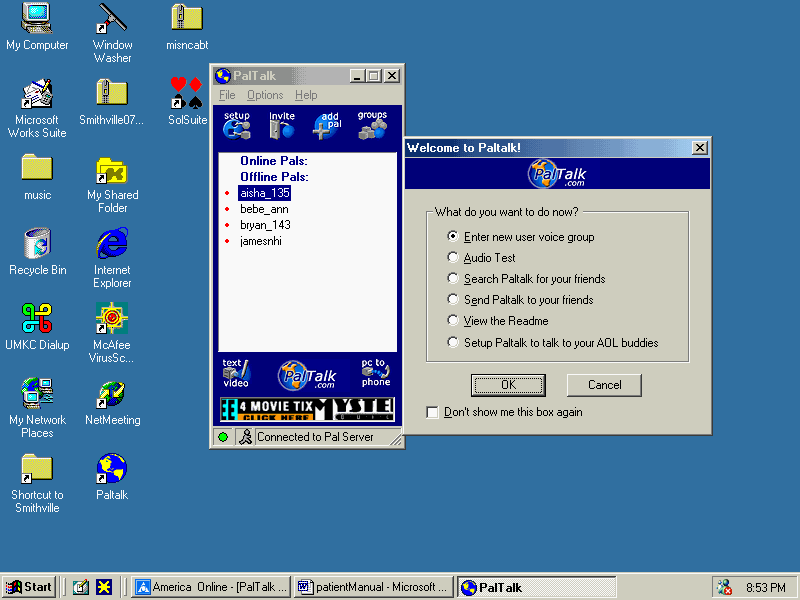
Task: Select the Internet Explorer desktop icon
Action: pos(112,258)
